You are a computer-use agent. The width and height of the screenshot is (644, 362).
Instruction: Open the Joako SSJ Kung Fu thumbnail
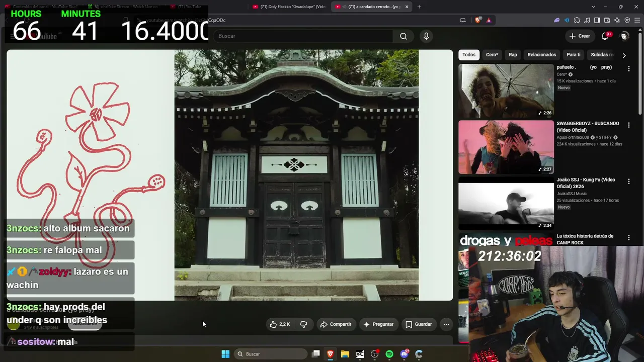[506, 204]
